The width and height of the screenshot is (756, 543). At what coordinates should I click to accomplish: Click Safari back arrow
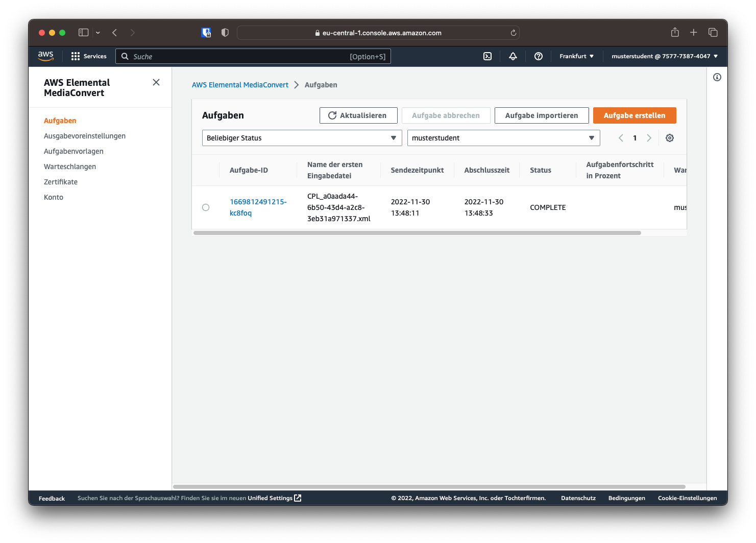pyautogui.click(x=115, y=33)
